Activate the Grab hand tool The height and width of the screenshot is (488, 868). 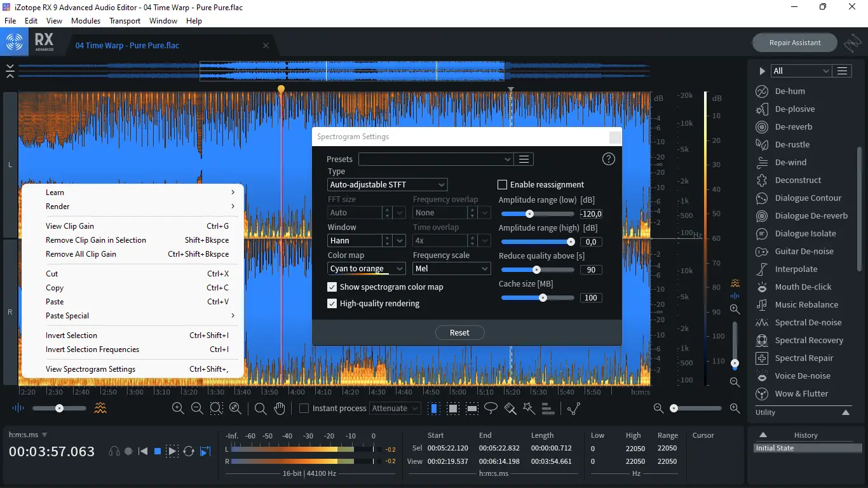click(278, 408)
